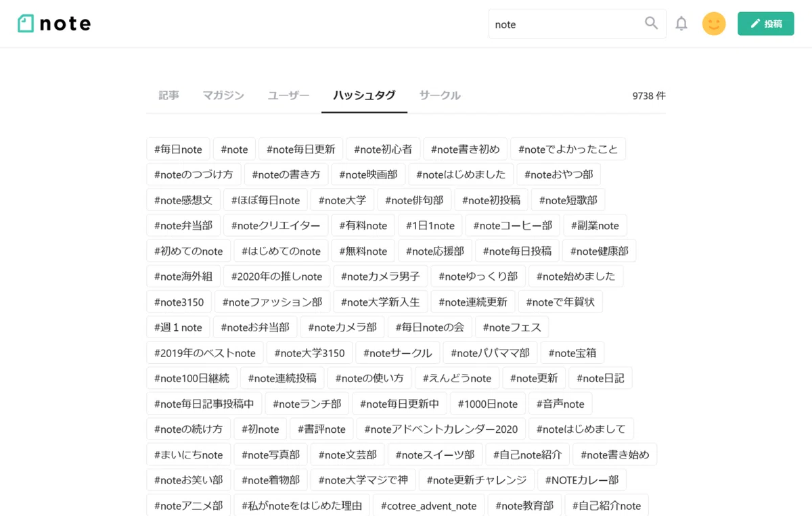Open the #note初投稿 hashtag

pos(491,200)
